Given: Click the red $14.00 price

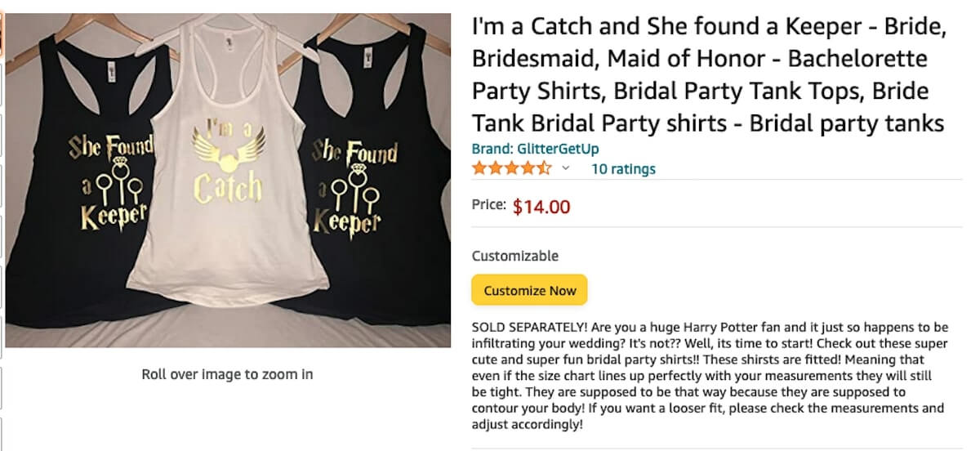Looking at the screenshot, I should [x=541, y=207].
